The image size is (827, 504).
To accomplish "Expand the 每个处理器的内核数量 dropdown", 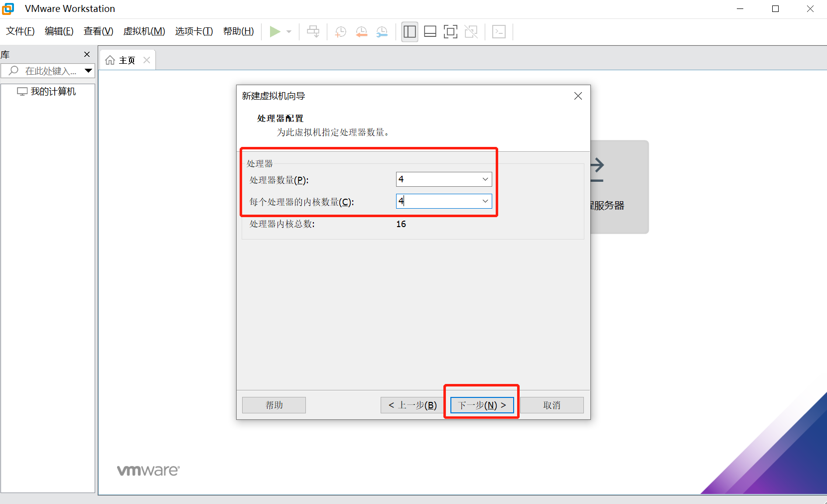I will (485, 201).
